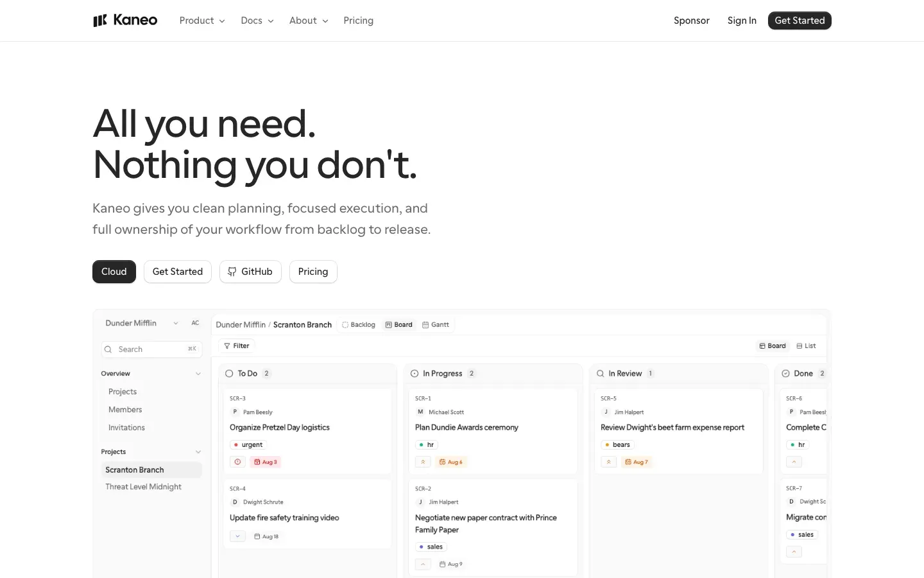Click priority icon on SCR-5 card
The height and width of the screenshot is (578, 924).
pyautogui.click(x=608, y=462)
